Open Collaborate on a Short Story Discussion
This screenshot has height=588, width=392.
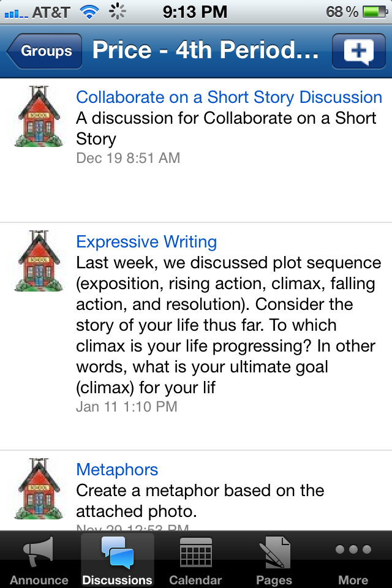[229, 97]
